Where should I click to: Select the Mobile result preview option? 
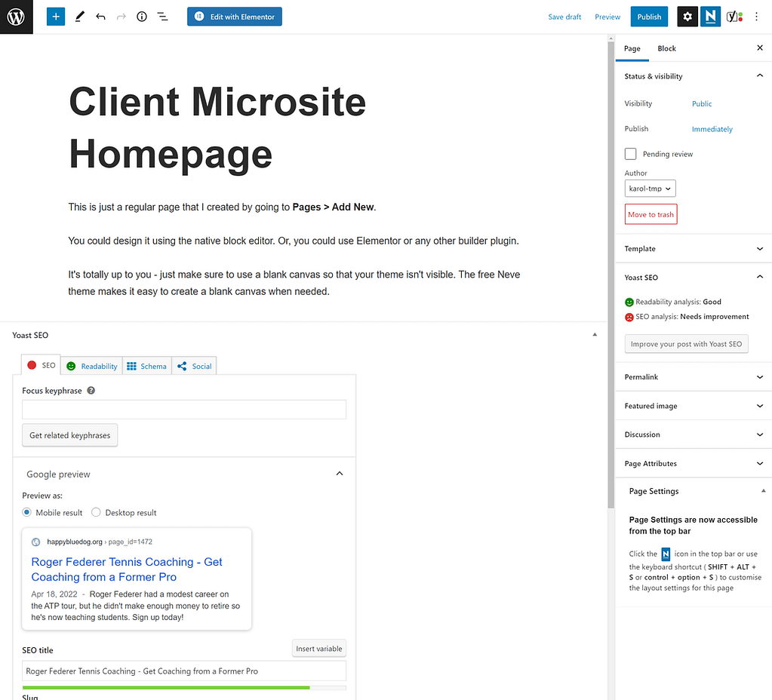point(28,512)
